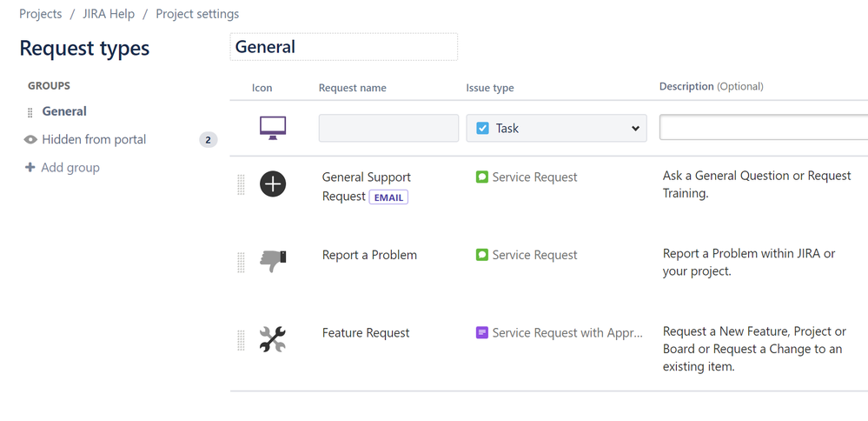
Task: Click the new Description input field
Action: [764, 128]
